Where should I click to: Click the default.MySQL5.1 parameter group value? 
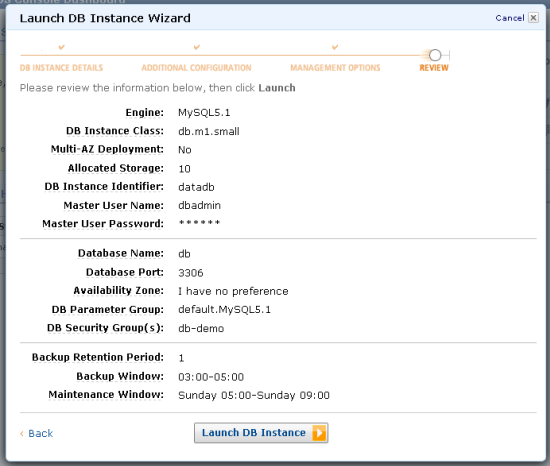pos(224,310)
